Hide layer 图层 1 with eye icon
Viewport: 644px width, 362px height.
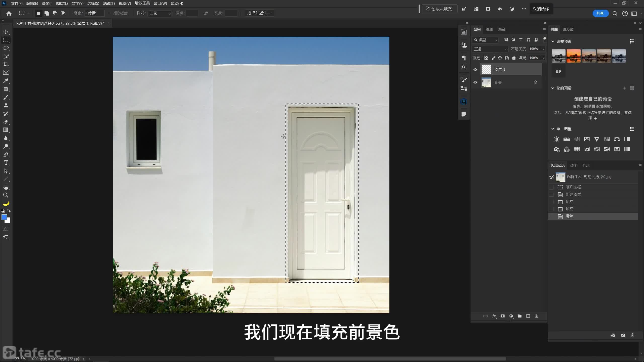tap(475, 70)
